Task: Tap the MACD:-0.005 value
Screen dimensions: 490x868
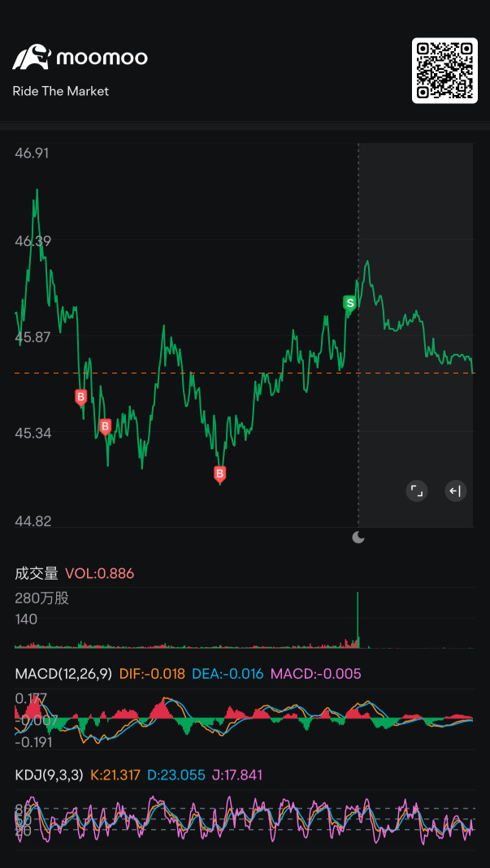Action: (x=315, y=674)
